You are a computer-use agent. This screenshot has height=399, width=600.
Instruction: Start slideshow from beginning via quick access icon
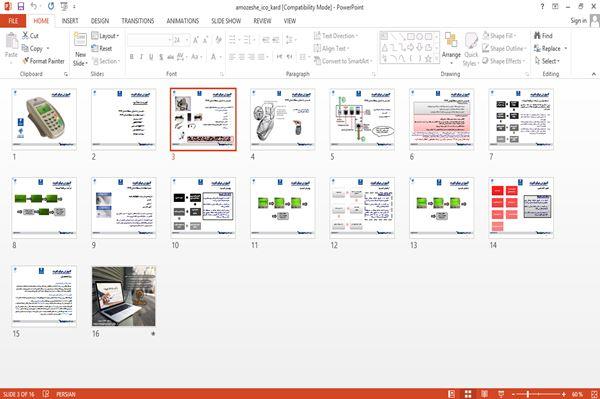64,7
